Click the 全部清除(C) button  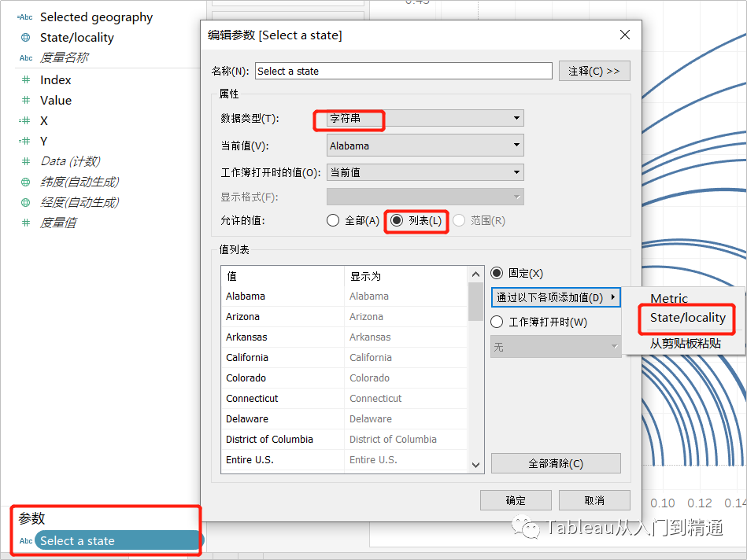point(556,463)
